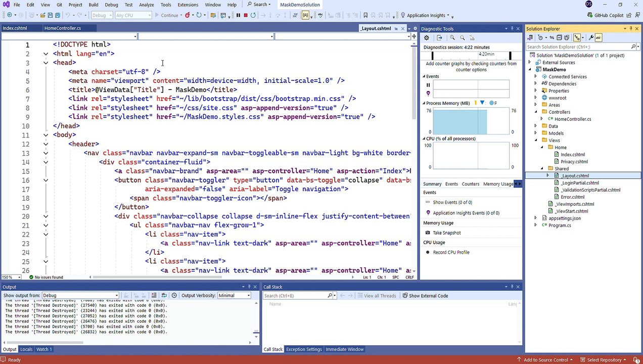
Task: Click Select Repository in status bar
Action: pos(604,359)
